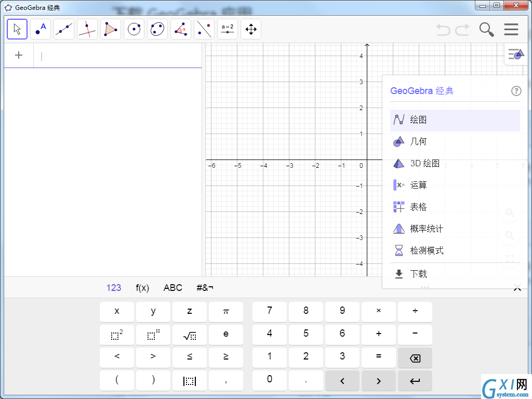Tap the cursor right arrow key

click(379, 380)
